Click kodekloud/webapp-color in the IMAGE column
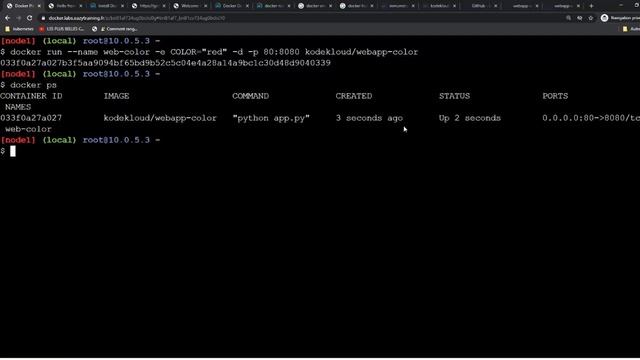Viewport: 640px width, 360px height. pos(160,118)
